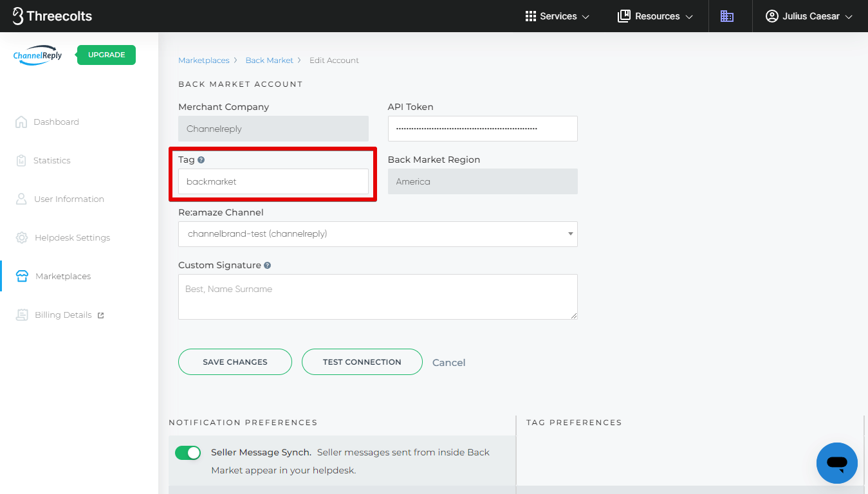Click the green UPGRADE button
868x494 pixels.
pos(106,55)
